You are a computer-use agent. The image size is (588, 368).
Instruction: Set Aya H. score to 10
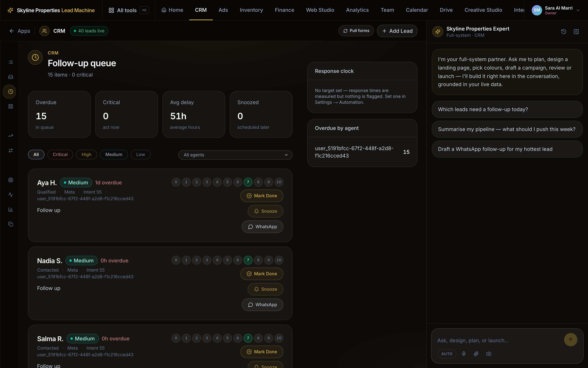(279, 182)
